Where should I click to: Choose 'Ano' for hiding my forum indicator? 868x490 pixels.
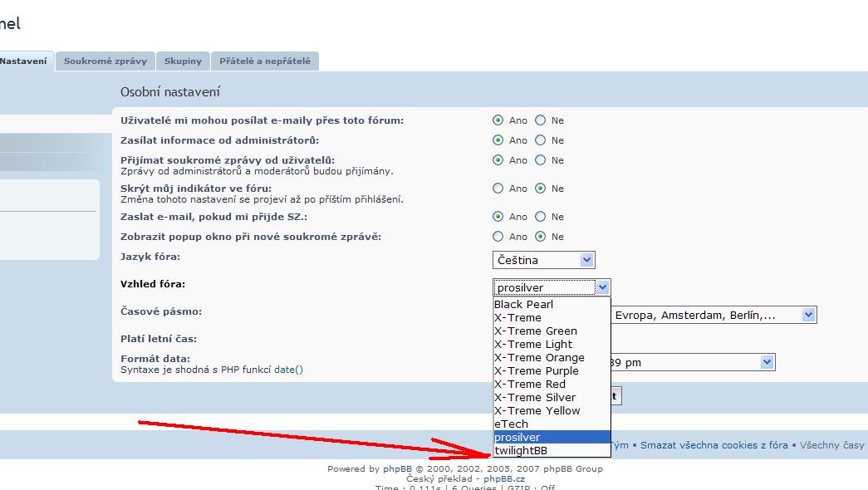(498, 189)
